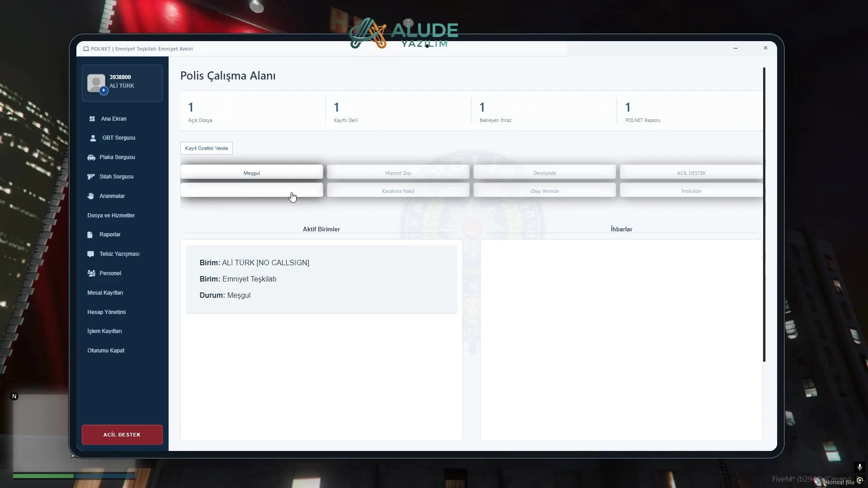Click the Silah Sorgusu gun icon

pyautogui.click(x=91, y=177)
